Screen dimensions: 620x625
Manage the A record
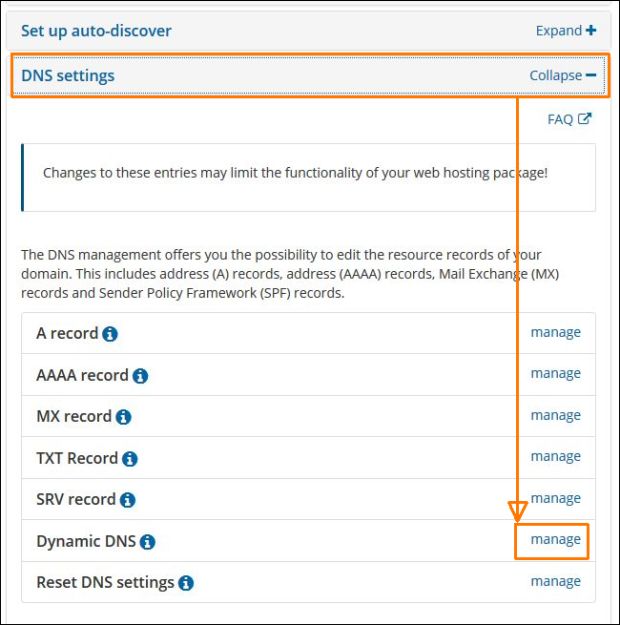pos(555,332)
